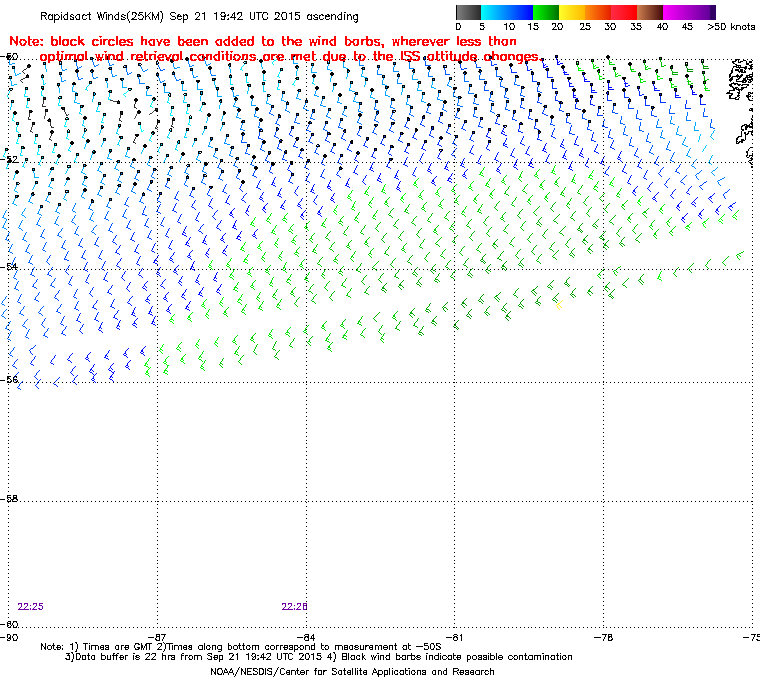Click the legend number 10 label

pyautogui.click(x=508, y=27)
